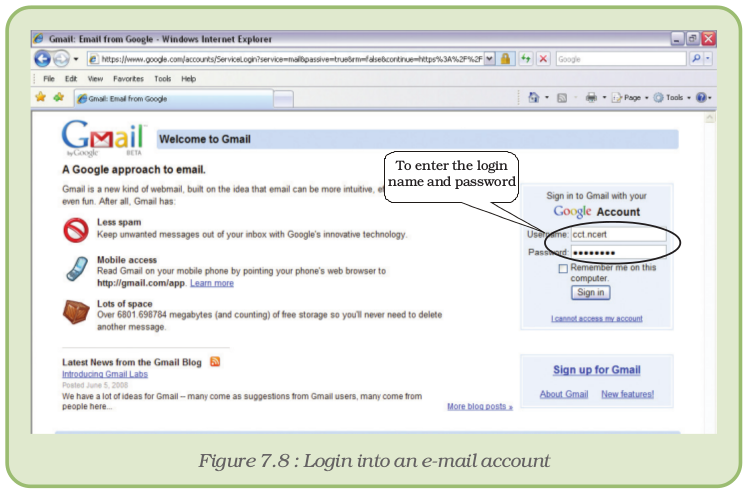753x493 pixels.
Task: Open the Introducing Gmail Labs link
Action: pos(105,374)
